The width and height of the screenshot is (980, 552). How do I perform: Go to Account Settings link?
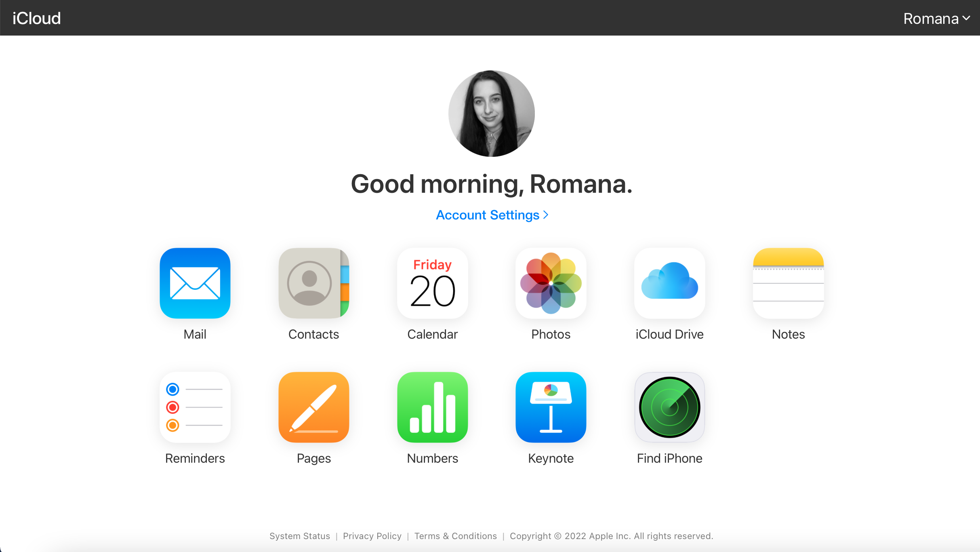(x=492, y=215)
